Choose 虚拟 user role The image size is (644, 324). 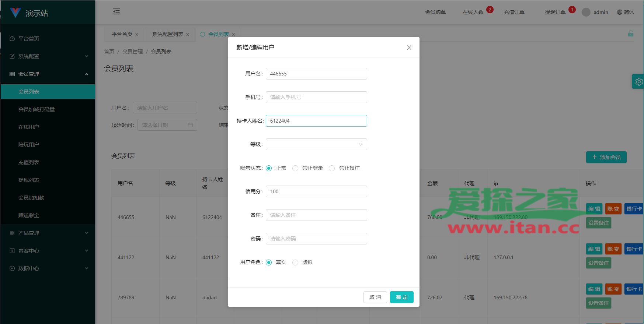click(295, 263)
